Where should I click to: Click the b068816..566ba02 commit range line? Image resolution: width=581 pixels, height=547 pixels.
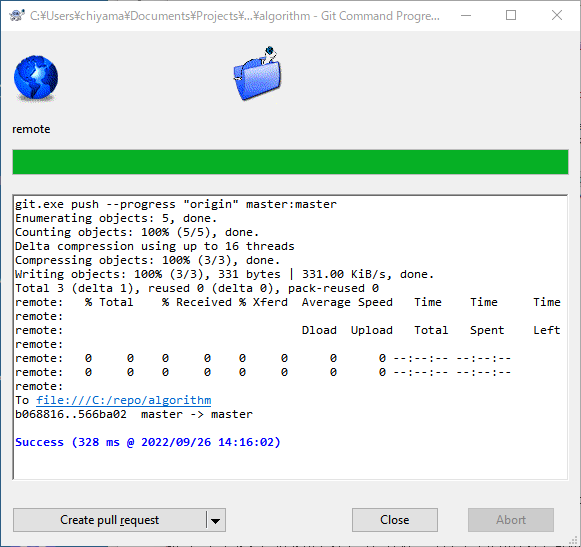(x=134, y=414)
